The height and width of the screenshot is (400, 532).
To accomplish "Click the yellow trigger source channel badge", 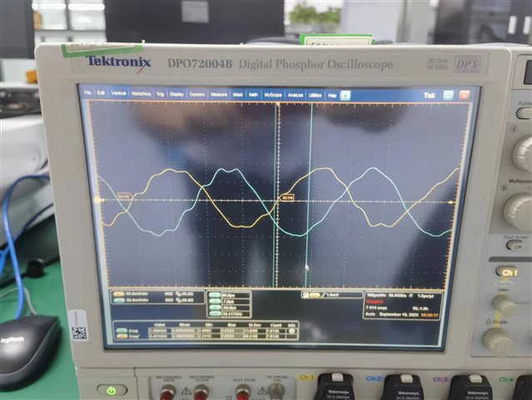I will pyautogui.click(x=315, y=295).
